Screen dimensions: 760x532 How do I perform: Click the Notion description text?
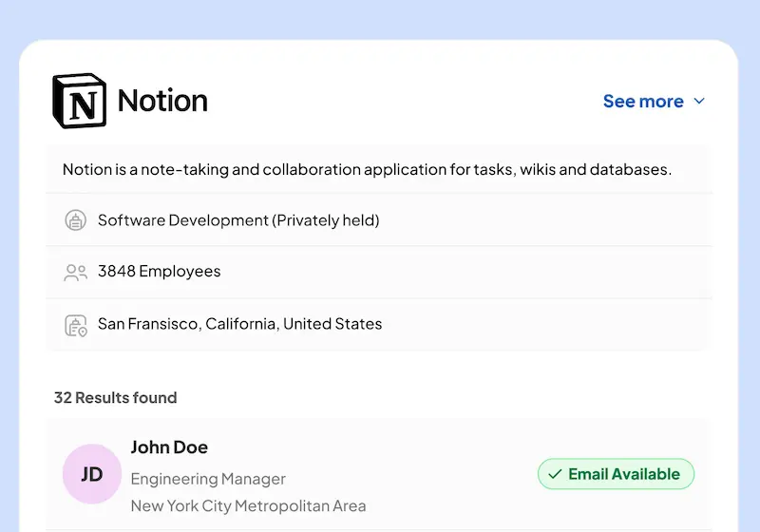point(367,170)
